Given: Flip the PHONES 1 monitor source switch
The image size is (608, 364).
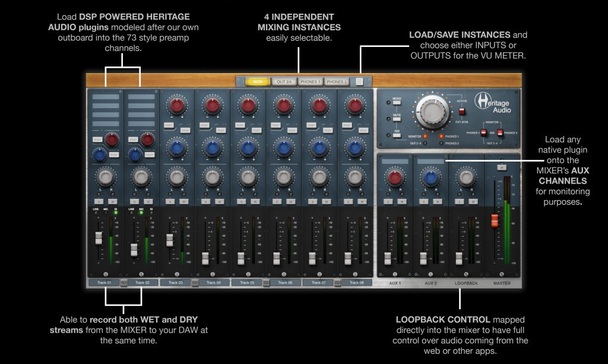Looking at the screenshot, I should point(483,132).
